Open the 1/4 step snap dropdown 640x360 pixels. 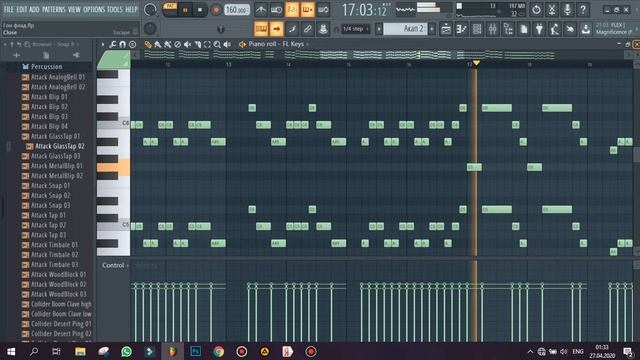[x=356, y=29]
